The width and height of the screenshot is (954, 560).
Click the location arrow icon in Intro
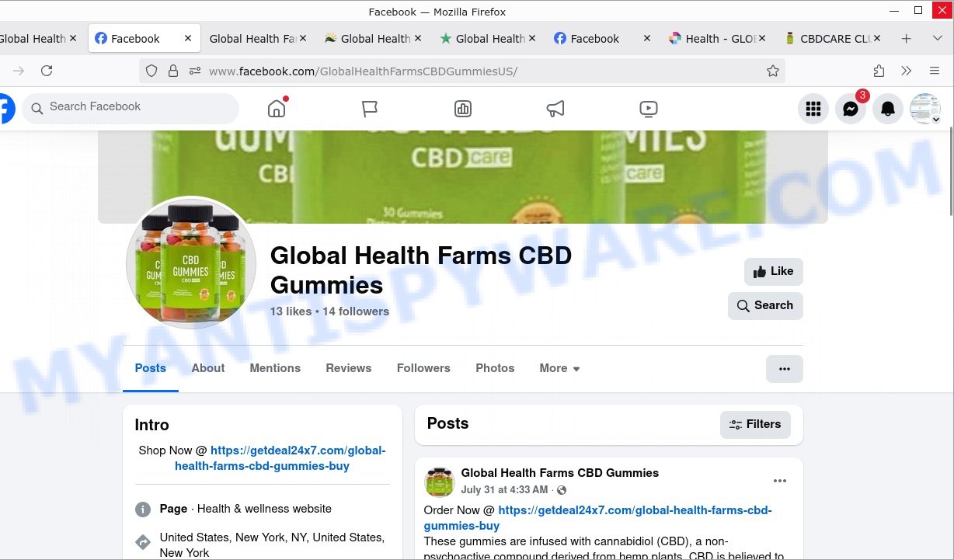pos(143,542)
